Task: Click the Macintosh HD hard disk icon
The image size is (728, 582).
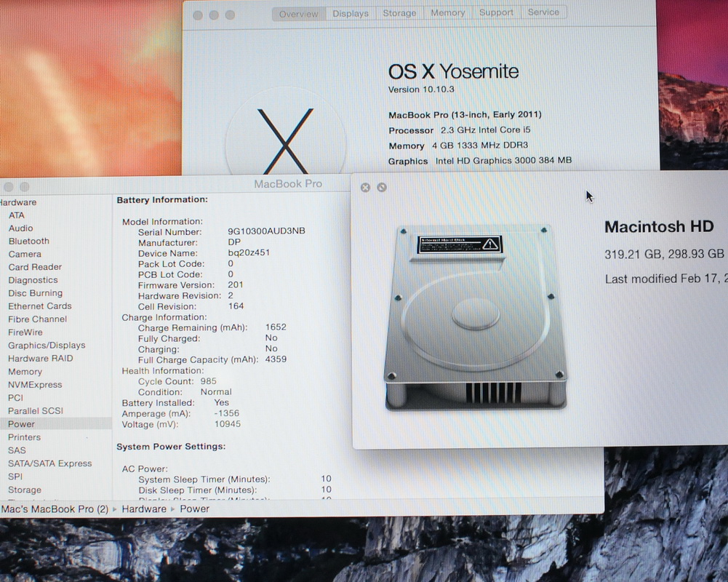Action: click(x=476, y=319)
